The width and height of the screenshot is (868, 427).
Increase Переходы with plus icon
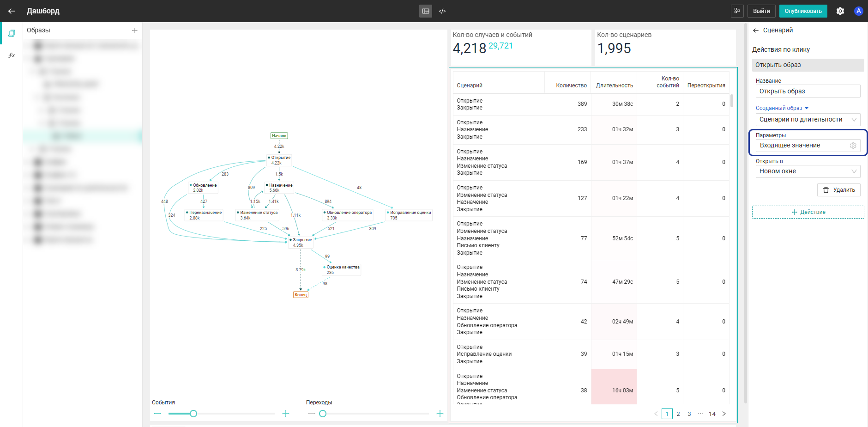pos(440,414)
